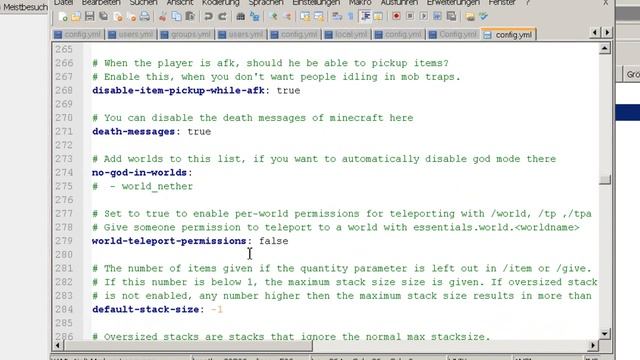Create a new document with New icon

[x=63, y=16]
